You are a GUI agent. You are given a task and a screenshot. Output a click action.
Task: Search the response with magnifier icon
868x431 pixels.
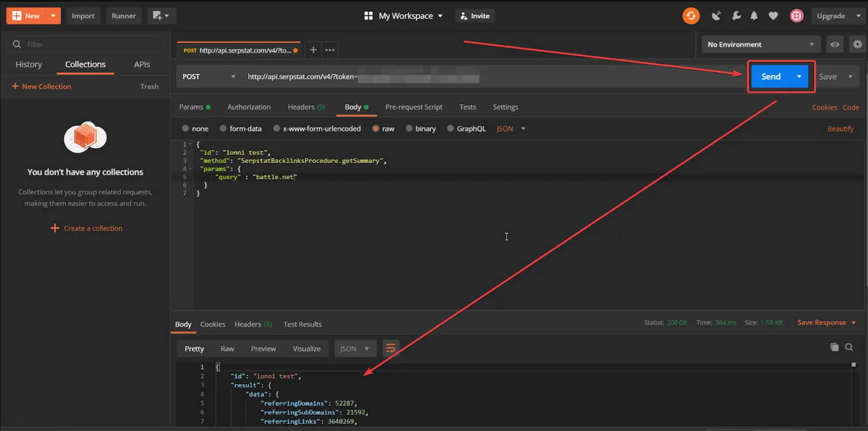[x=849, y=347]
